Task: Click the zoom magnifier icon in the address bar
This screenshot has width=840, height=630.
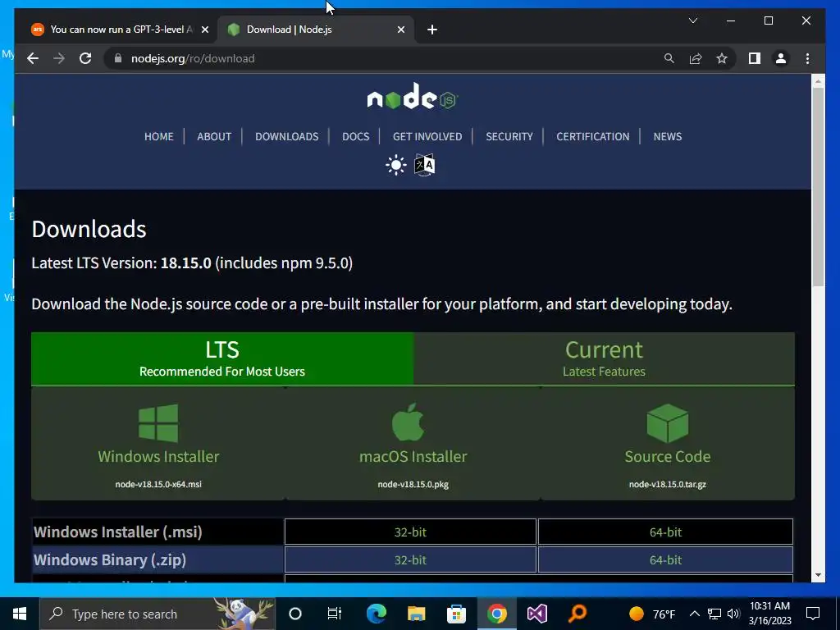Action: 669,58
